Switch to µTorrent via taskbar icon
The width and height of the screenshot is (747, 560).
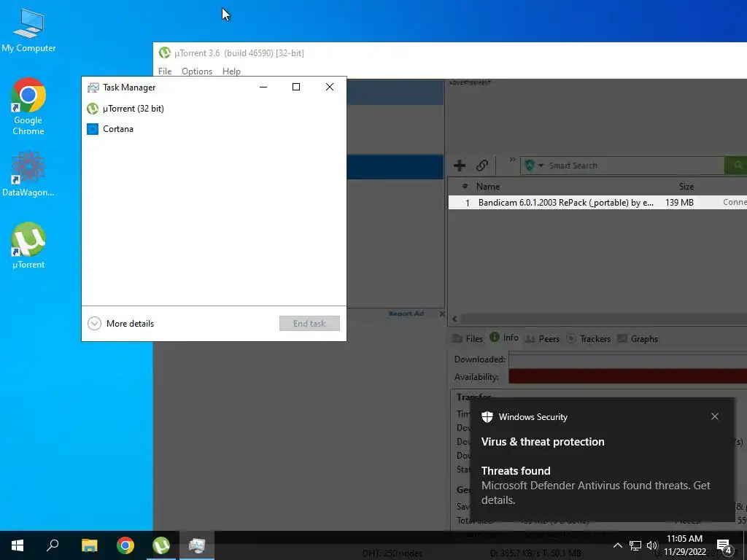pyautogui.click(x=161, y=545)
